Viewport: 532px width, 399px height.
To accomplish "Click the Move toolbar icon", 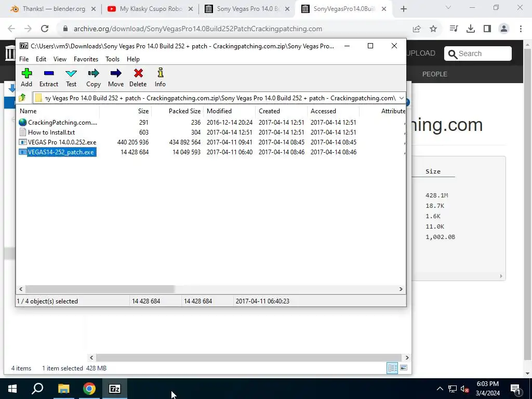I will [x=116, y=73].
